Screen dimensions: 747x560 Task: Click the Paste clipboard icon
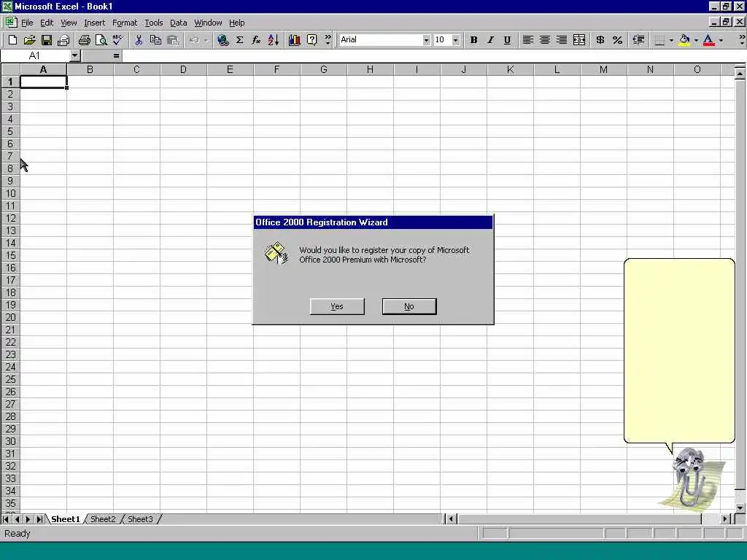tap(173, 40)
